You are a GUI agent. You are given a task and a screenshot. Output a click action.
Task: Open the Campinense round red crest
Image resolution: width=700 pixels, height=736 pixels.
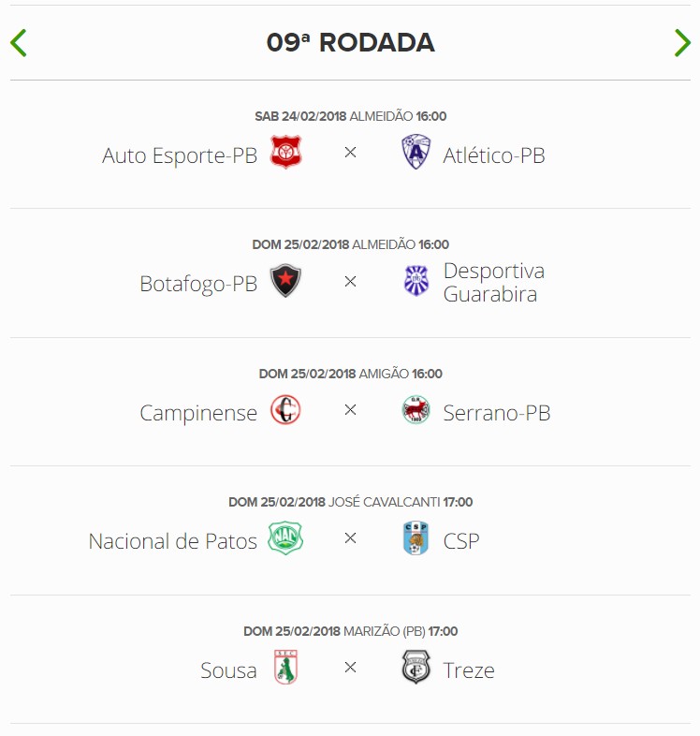click(285, 410)
